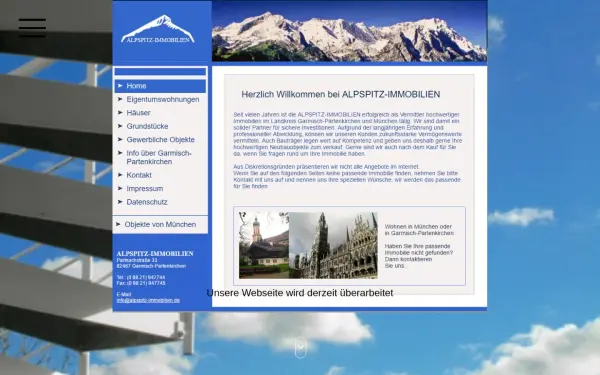Go to the Häuser page
Viewport: 600px width, 375px height.
pos(139,113)
